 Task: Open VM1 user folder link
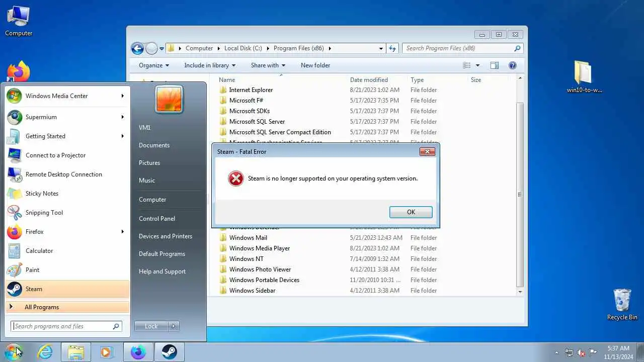click(144, 128)
